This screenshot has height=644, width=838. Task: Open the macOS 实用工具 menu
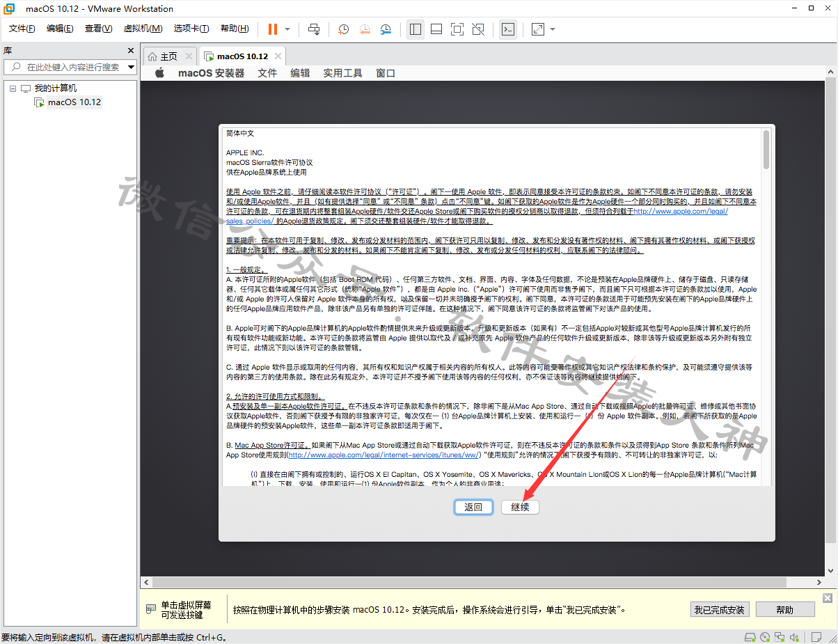click(342, 73)
